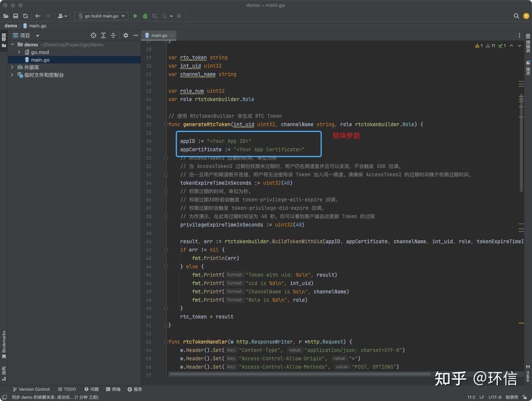The image size is (532, 401).
Task: Open project panel gear options
Action: [126, 35]
